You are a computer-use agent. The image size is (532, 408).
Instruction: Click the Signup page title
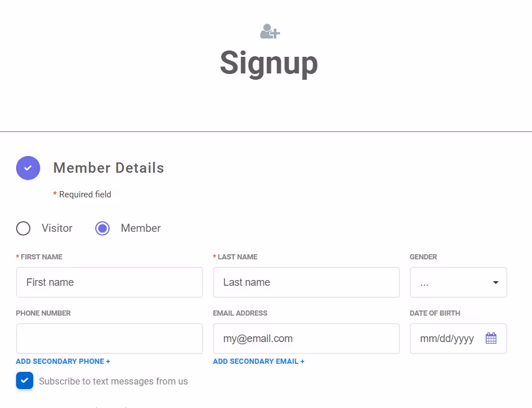(269, 63)
